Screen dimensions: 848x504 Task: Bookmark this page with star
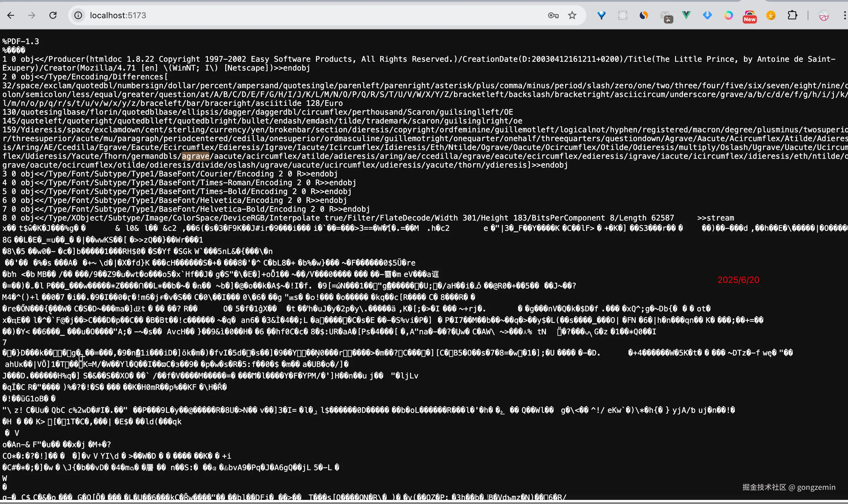[x=572, y=15]
